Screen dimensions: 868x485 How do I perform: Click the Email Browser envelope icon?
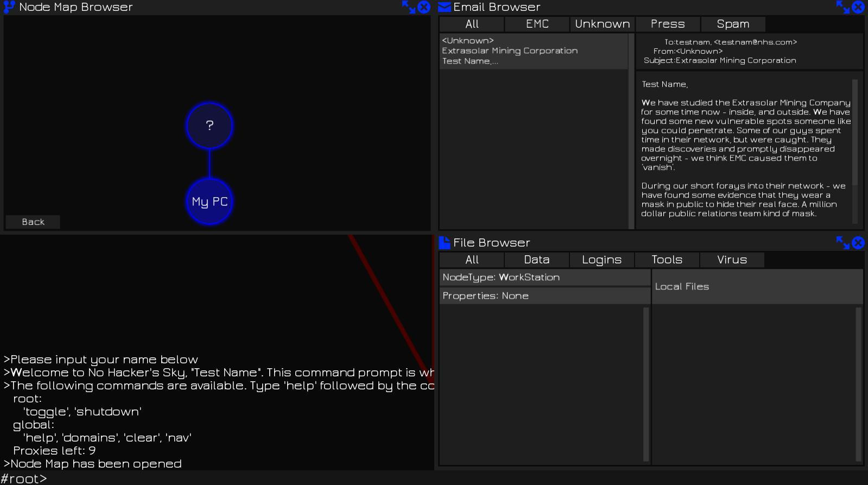point(444,7)
